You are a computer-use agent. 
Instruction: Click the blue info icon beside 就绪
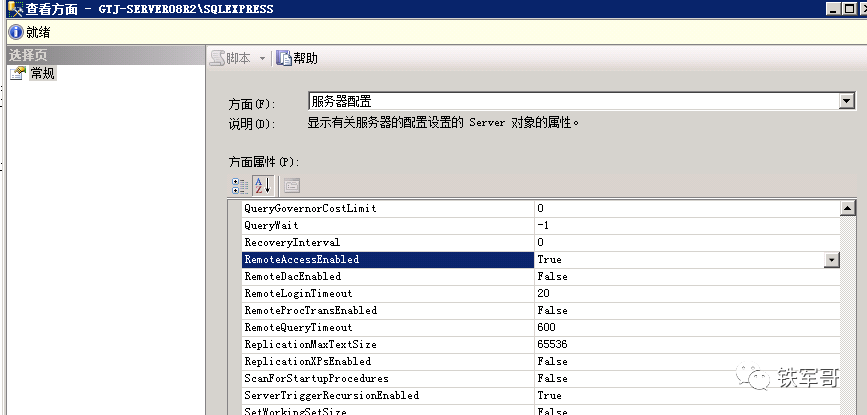tap(14, 32)
